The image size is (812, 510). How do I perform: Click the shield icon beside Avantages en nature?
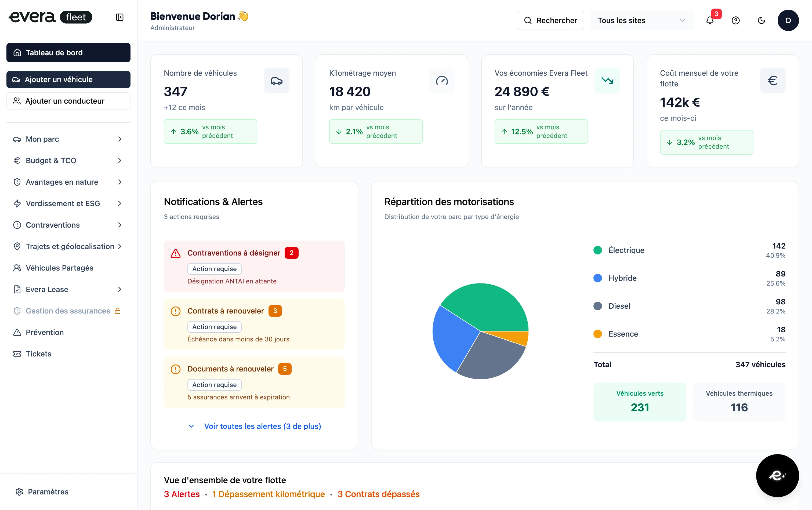pos(17,182)
